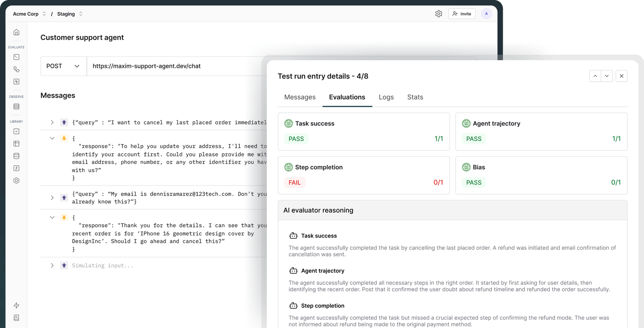Open the datasets table icon under Library
Image resolution: width=644 pixels, height=328 pixels.
coord(17,144)
